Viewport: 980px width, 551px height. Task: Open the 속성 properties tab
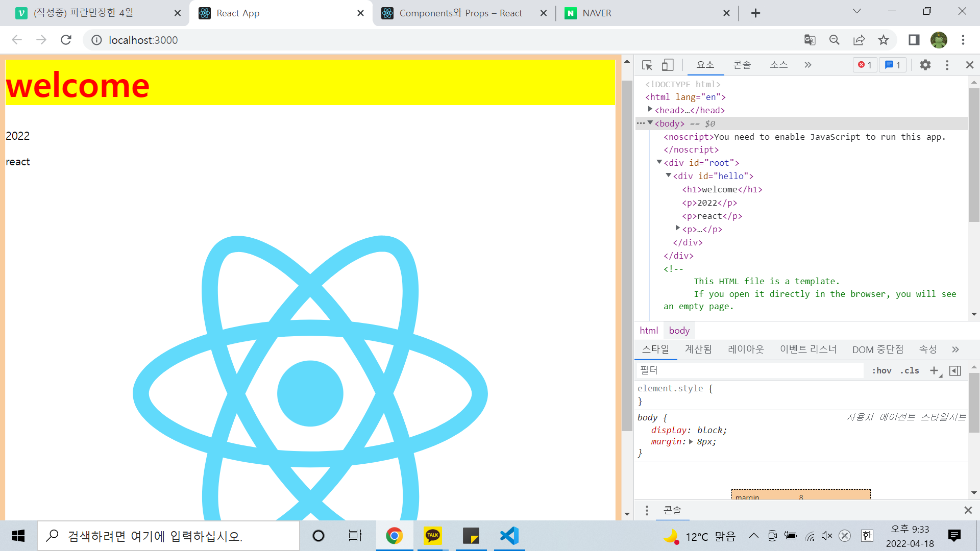927,349
